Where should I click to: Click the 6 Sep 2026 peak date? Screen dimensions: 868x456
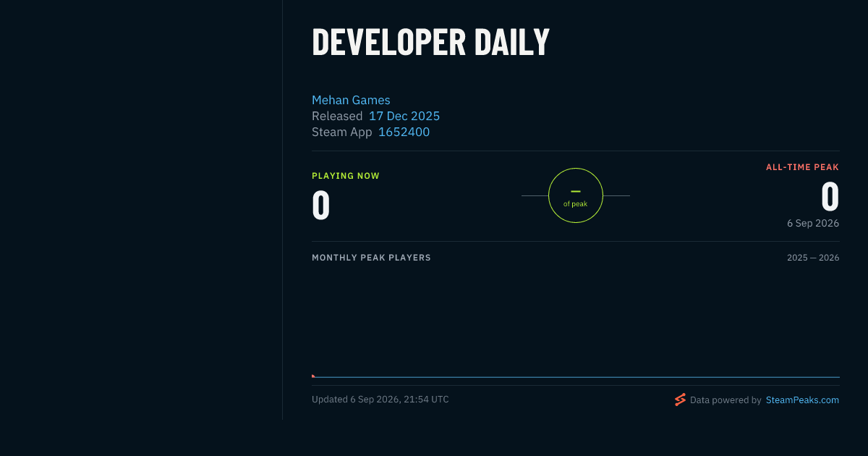tap(813, 223)
